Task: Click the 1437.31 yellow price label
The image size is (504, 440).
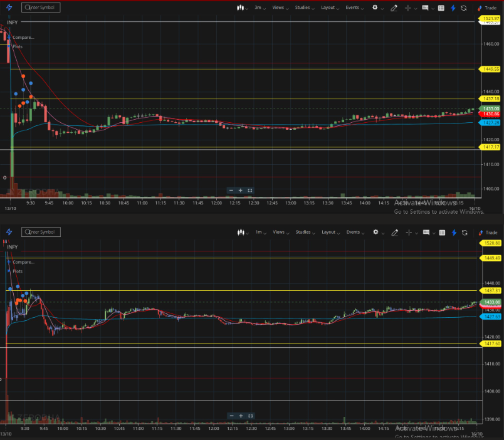Action: click(490, 291)
